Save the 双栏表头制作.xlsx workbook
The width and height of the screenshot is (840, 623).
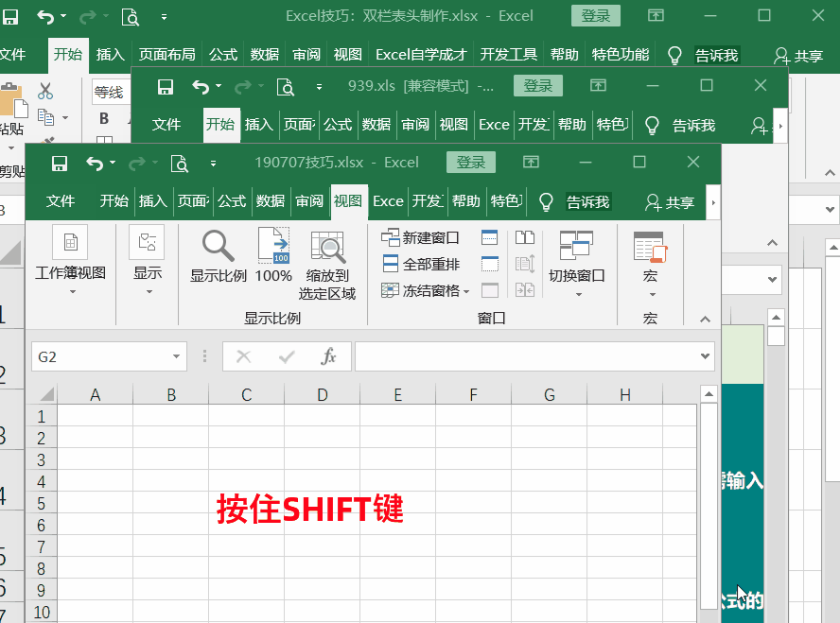pyautogui.click(x=9, y=17)
